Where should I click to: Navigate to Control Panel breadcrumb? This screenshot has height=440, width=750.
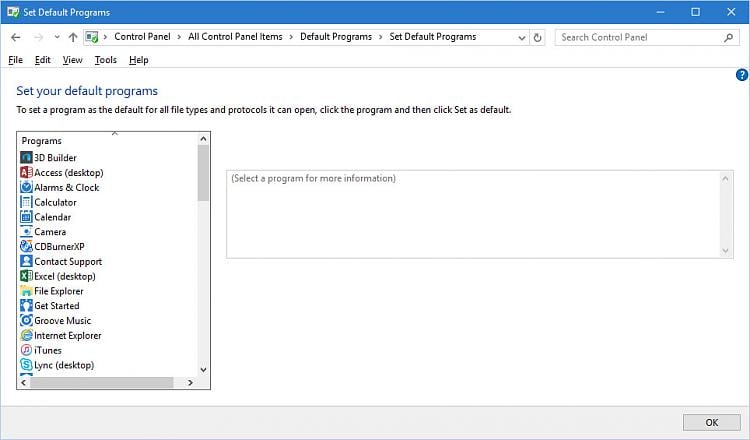click(x=142, y=37)
